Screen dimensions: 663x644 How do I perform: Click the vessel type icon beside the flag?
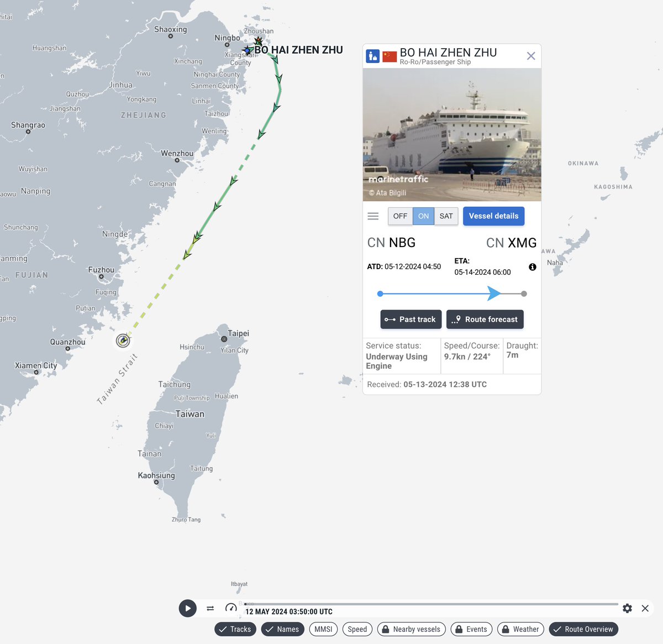tap(373, 56)
